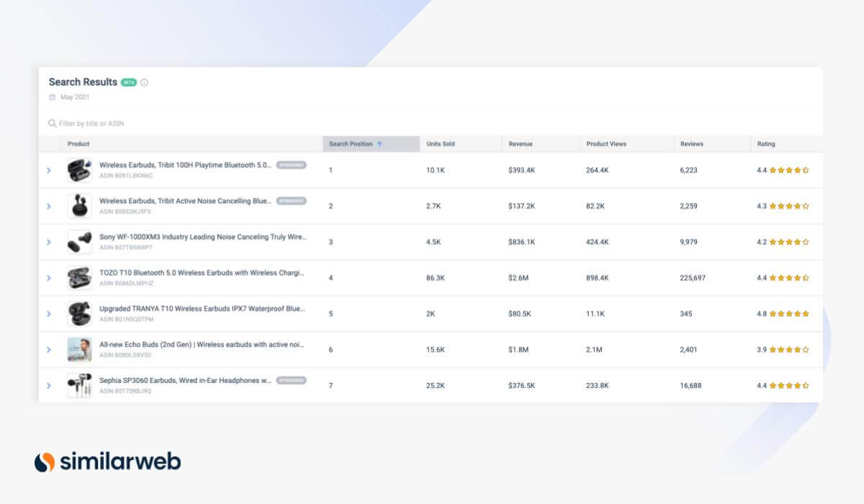
Task: Click the BETA badge next to title
Action: (129, 83)
